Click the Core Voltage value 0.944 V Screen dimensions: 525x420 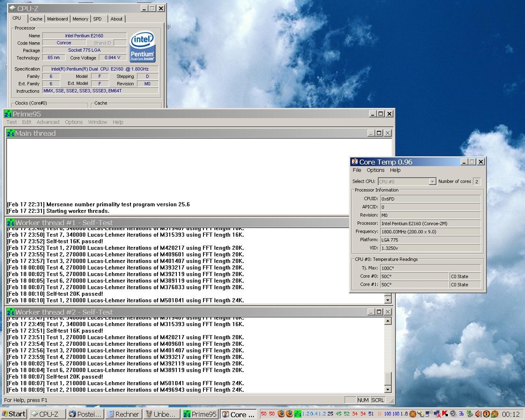point(112,57)
